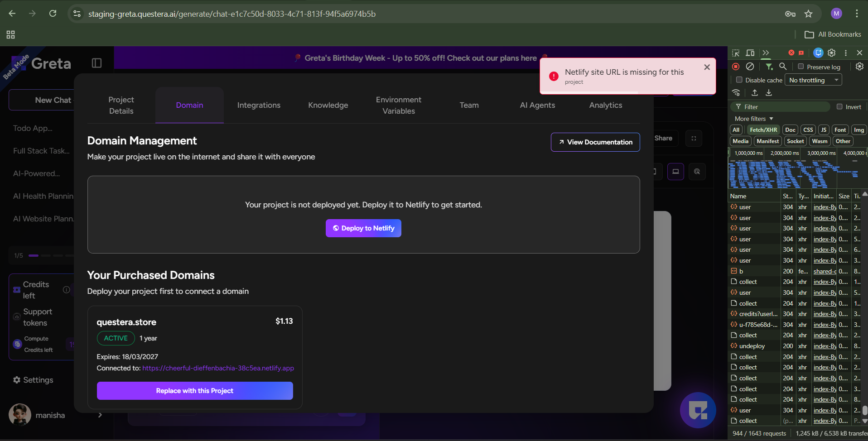
Task: Select the desktop preview icon
Action: 675,172
